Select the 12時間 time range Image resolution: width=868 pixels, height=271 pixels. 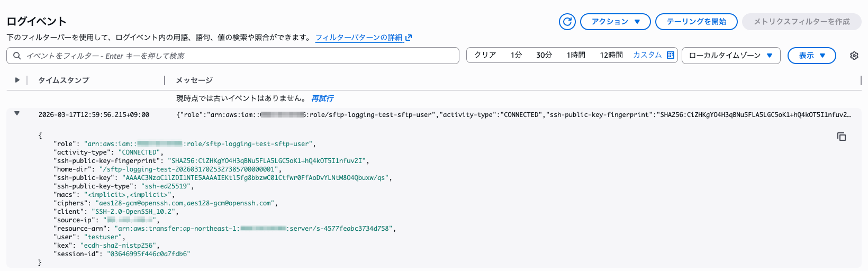611,55
